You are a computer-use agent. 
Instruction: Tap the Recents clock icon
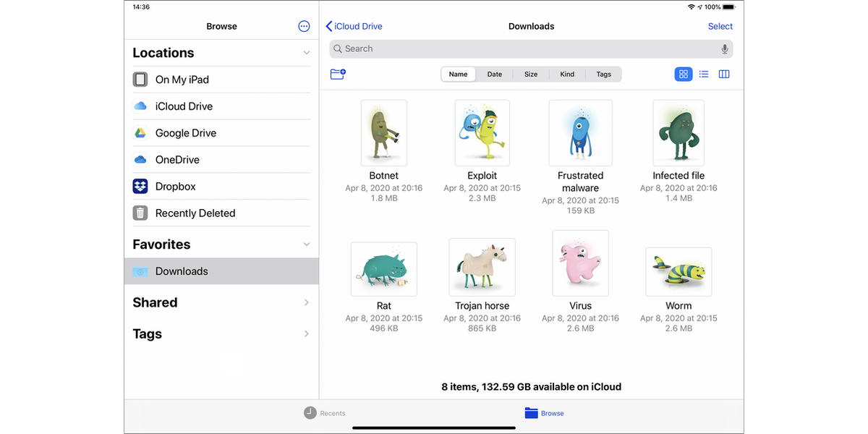pyautogui.click(x=310, y=413)
